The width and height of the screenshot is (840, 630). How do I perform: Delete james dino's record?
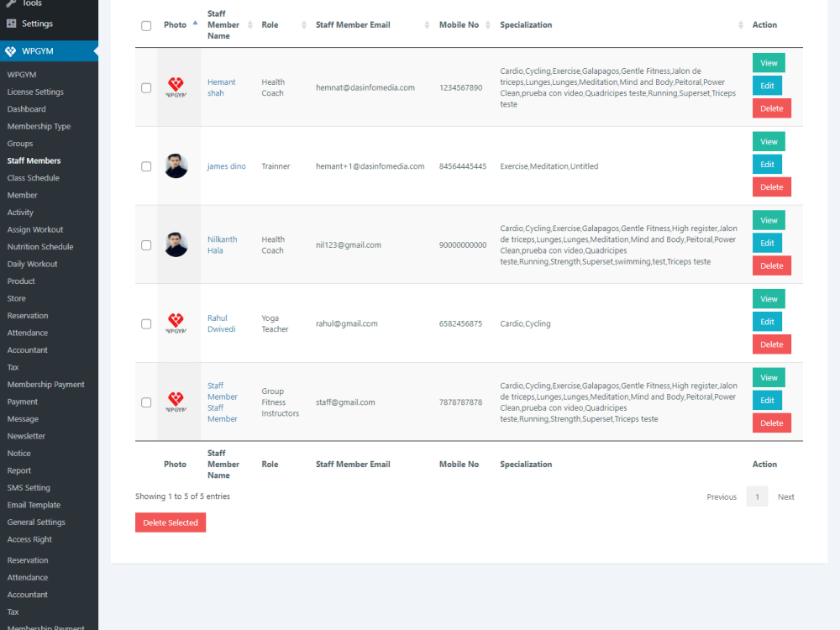click(771, 187)
